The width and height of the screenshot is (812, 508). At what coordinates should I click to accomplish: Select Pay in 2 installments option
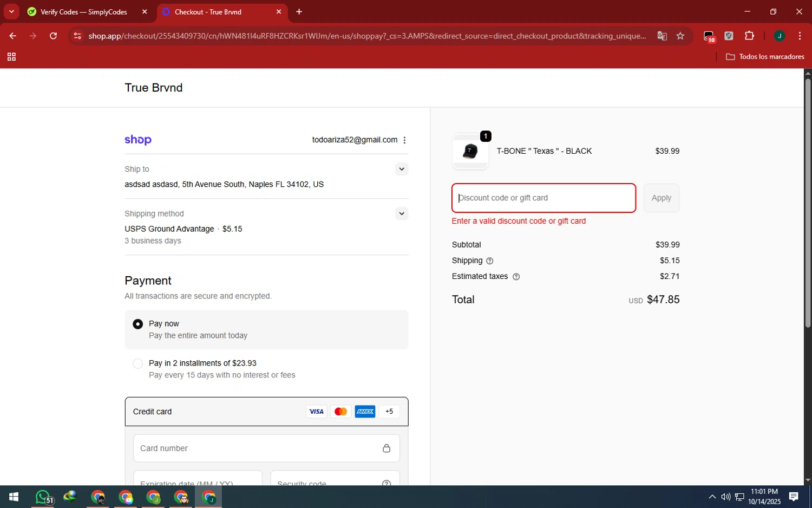click(x=138, y=363)
